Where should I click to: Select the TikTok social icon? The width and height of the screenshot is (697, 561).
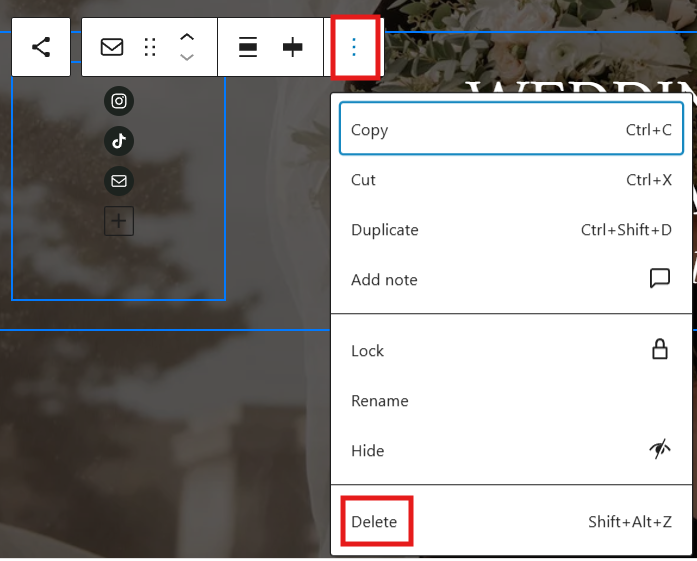click(119, 141)
